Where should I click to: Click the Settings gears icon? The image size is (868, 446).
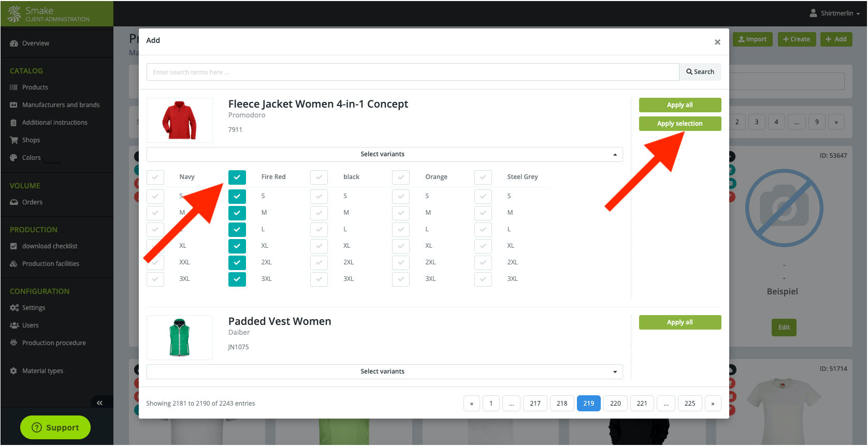tap(14, 308)
